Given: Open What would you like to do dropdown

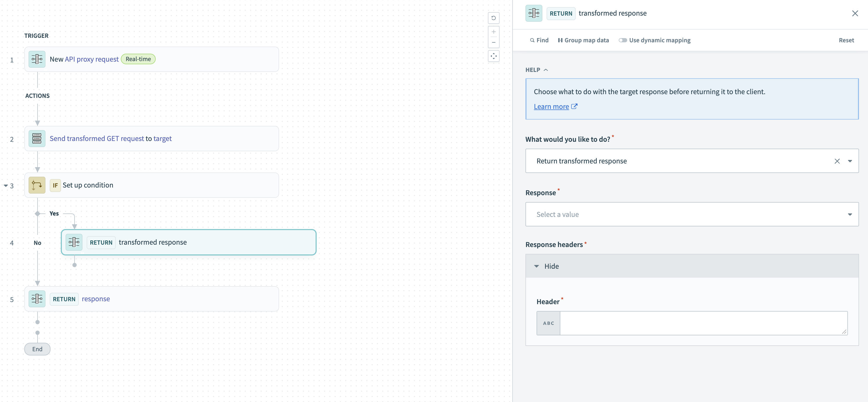Looking at the screenshot, I should 849,161.
